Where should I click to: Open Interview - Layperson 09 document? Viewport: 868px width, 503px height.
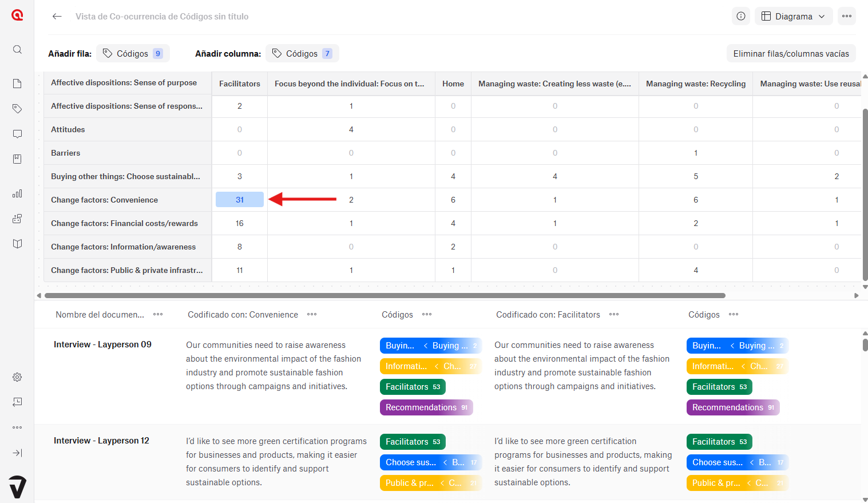[x=102, y=344]
